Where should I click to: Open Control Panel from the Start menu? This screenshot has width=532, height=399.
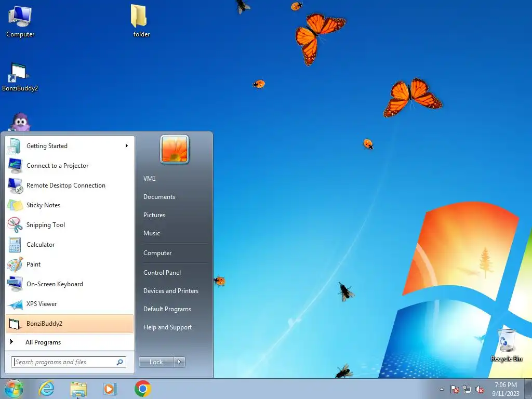tap(162, 273)
